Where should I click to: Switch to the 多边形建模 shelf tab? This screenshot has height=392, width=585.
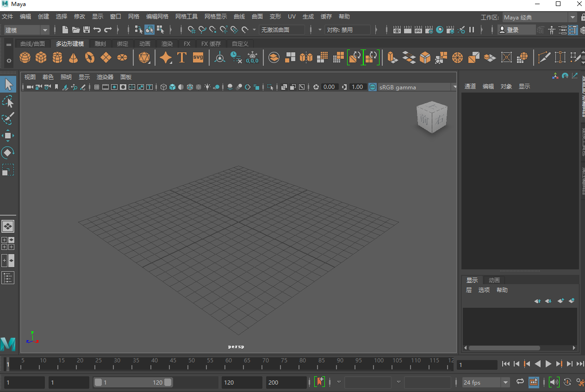(70, 44)
